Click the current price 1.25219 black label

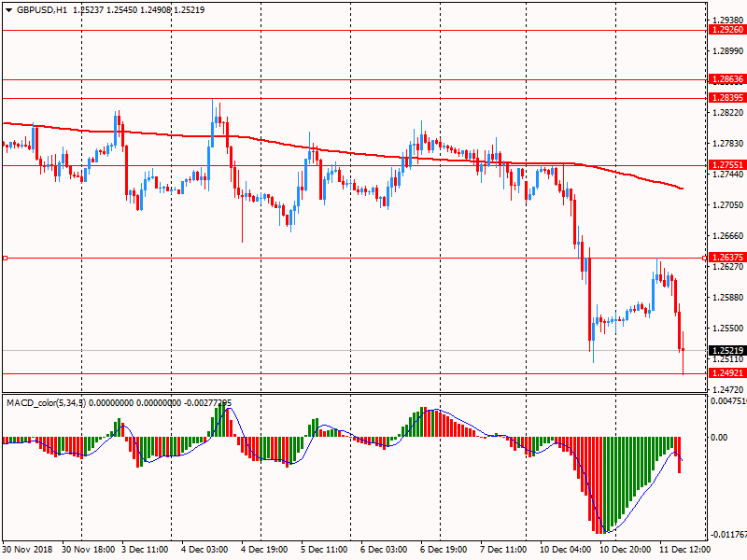[x=726, y=351]
